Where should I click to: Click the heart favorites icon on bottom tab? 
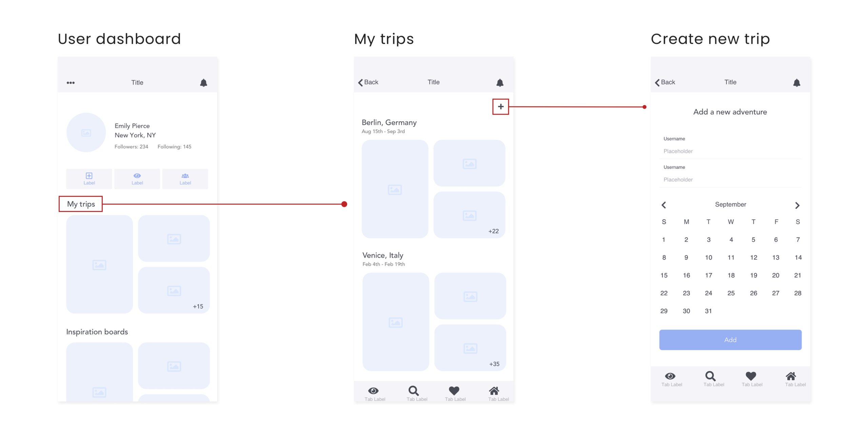(x=455, y=390)
